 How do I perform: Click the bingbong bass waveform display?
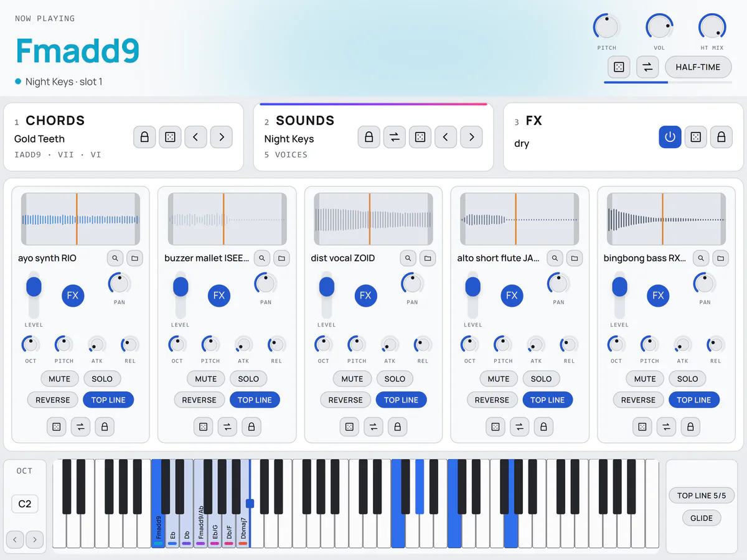[x=666, y=219]
